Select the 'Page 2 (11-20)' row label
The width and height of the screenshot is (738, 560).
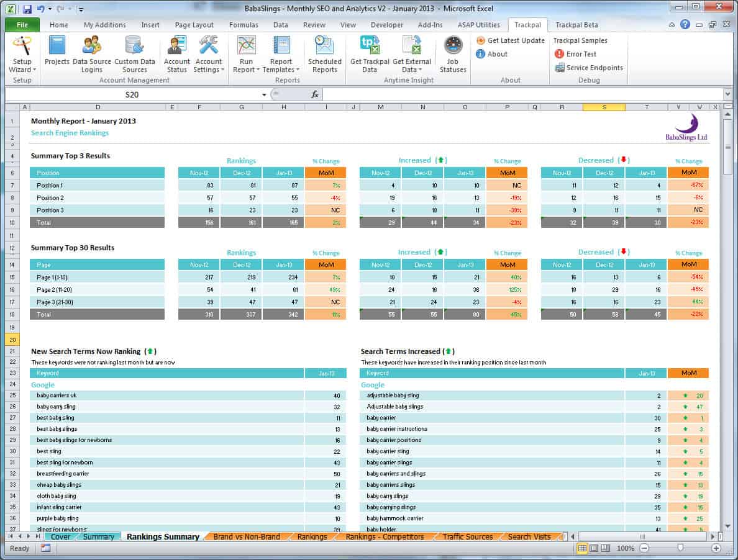[97, 290]
